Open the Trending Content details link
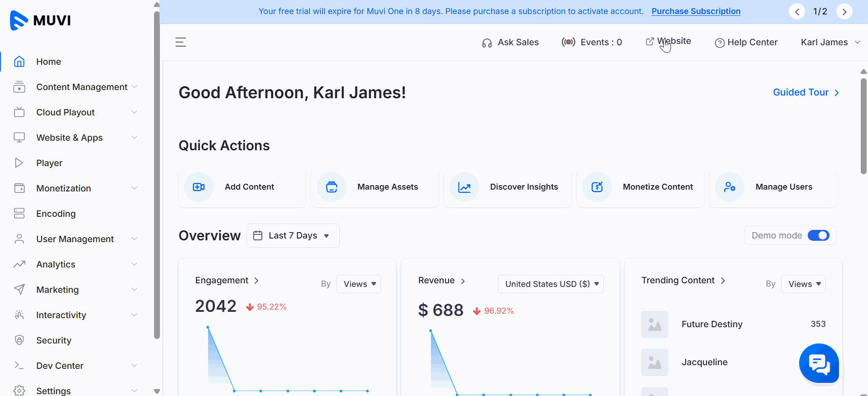This screenshot has height=396, width=868. pos(684,281)
